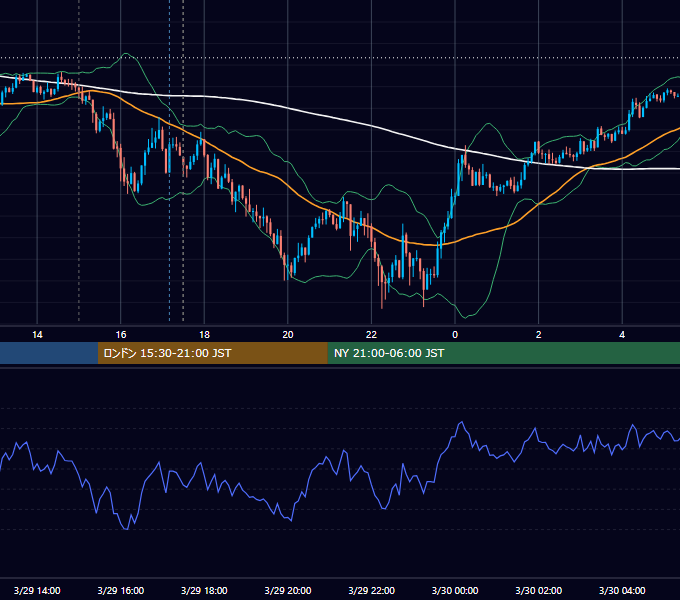
Task: Click the blue session bar left of ロンドン
Action: click(x=49, y=353)
